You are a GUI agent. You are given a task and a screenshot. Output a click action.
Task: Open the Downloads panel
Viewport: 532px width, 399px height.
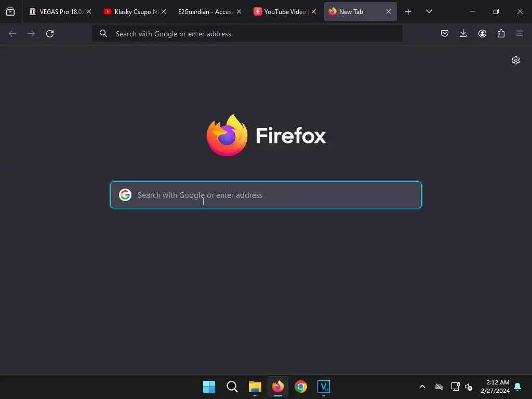463,33
